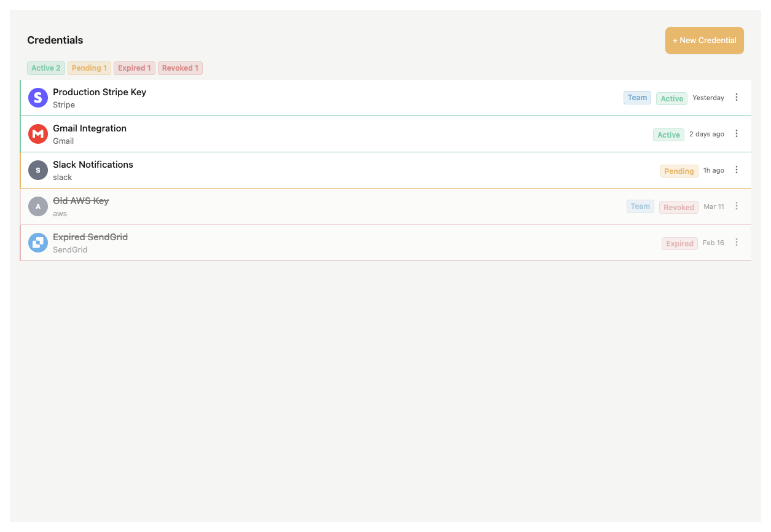Image resolution: width=771 pixels, height=532 pixels.
Task: Click the kebab icon on Gmail Integration
Action: (x=737, y=133)
